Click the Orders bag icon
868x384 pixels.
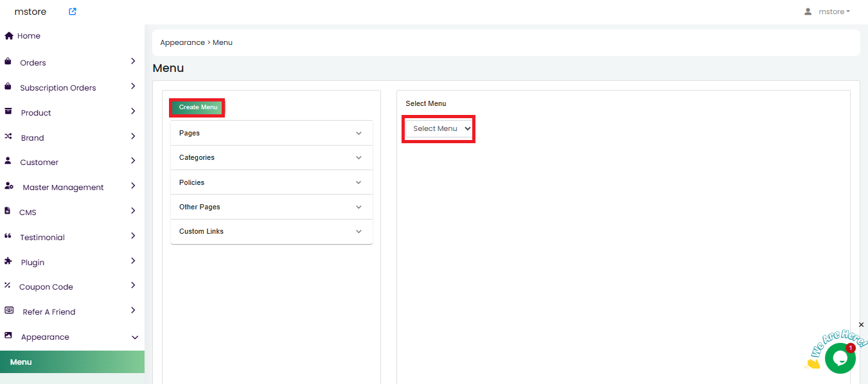(x=8, y=62)
